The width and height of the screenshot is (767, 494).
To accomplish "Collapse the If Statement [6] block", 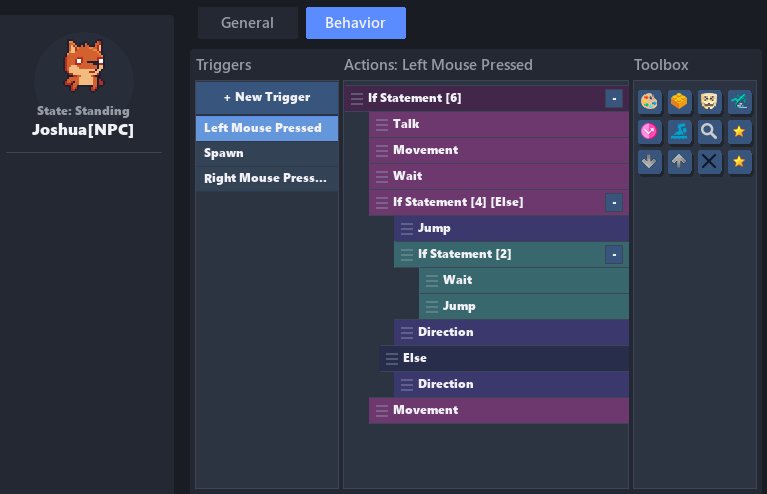I will (613, 98).
